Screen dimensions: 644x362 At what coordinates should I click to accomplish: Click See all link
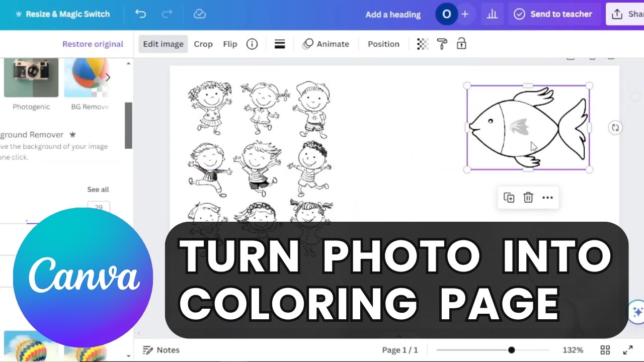point(98,190)
